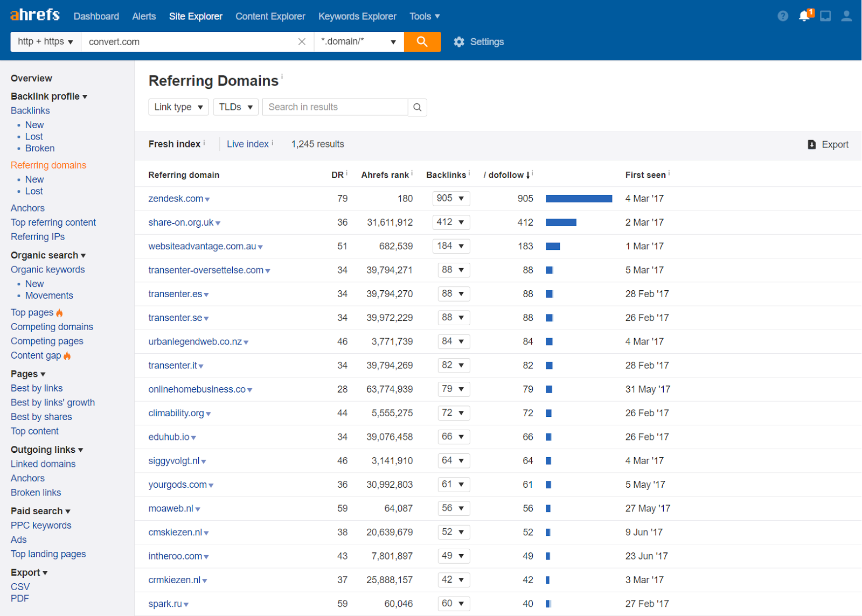Open the Link type filter dropdown
862x616 pixels.
(x=178, y=107)
